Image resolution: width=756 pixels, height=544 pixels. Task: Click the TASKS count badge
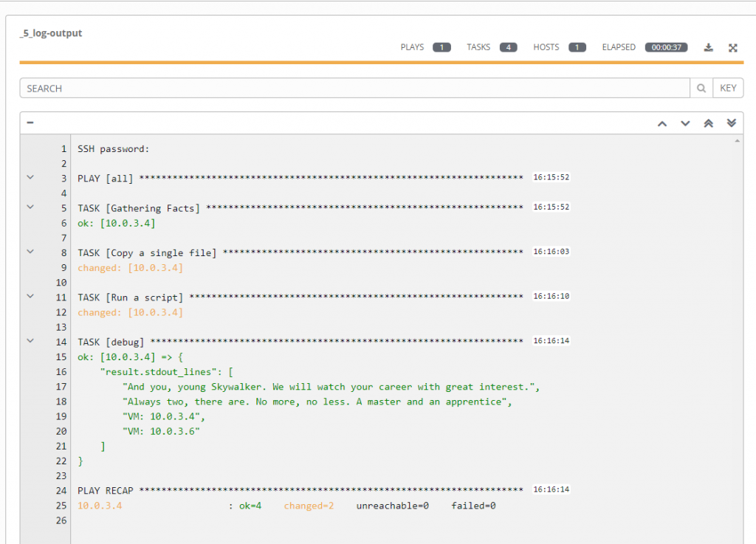[508, 47]
